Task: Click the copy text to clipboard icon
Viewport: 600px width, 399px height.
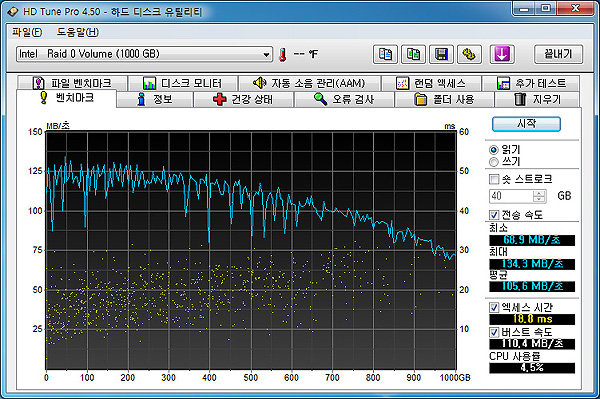Action: pos(385,54)
